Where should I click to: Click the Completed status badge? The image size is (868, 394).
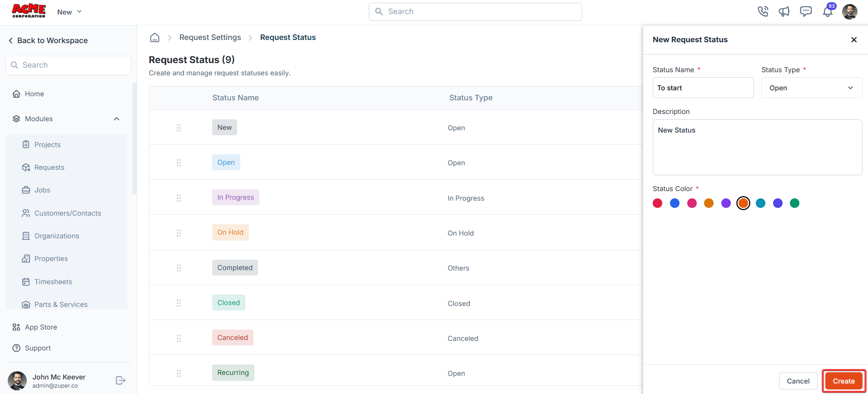[235, 268]
